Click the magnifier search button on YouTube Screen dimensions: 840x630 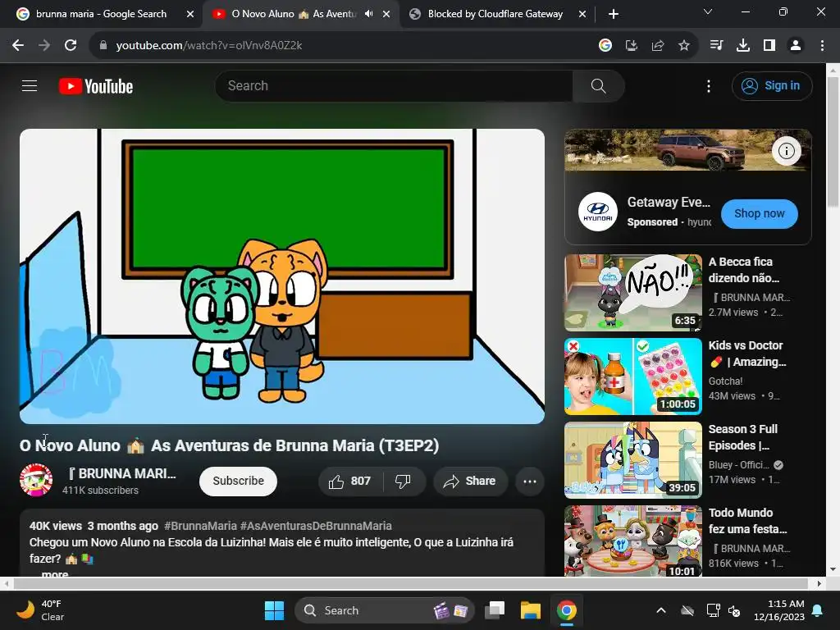pyautogui.click(x=598, y=85)
